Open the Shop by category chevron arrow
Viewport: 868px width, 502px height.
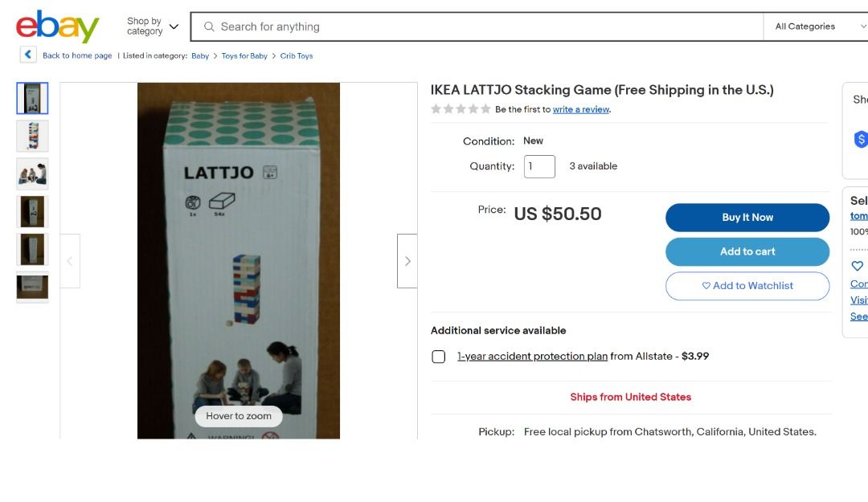click(175, 27)
